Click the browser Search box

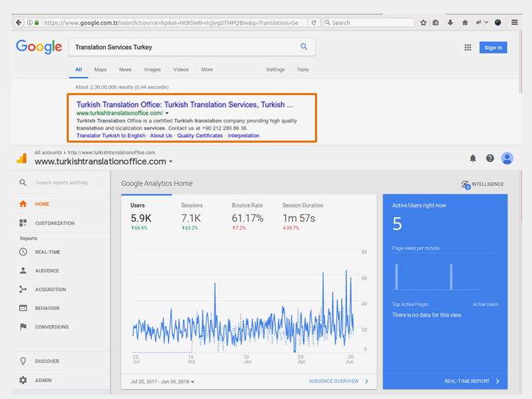coord(369,23)
